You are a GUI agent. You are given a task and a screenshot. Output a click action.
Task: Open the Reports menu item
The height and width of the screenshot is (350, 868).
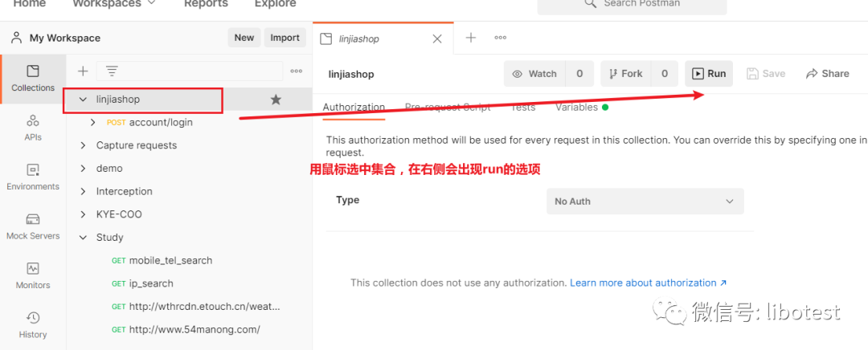[x=206, y=3]
